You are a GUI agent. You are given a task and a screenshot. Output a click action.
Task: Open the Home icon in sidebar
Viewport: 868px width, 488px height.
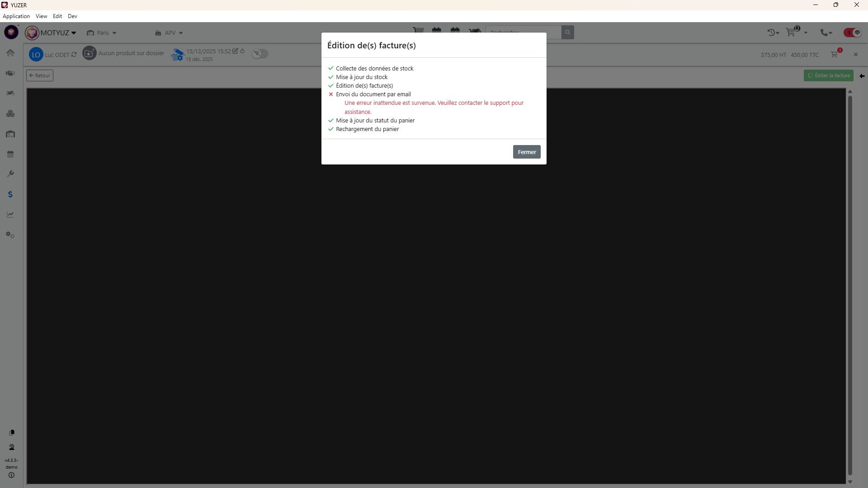10,53
